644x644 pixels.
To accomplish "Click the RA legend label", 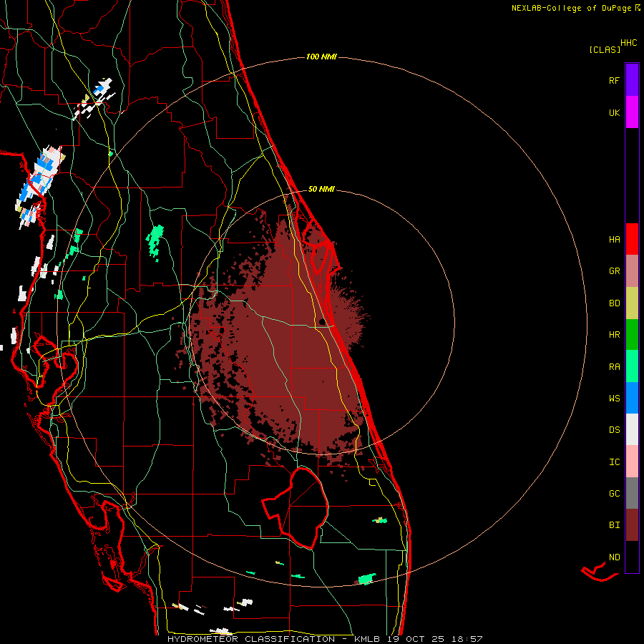I will tap(614, 367).
